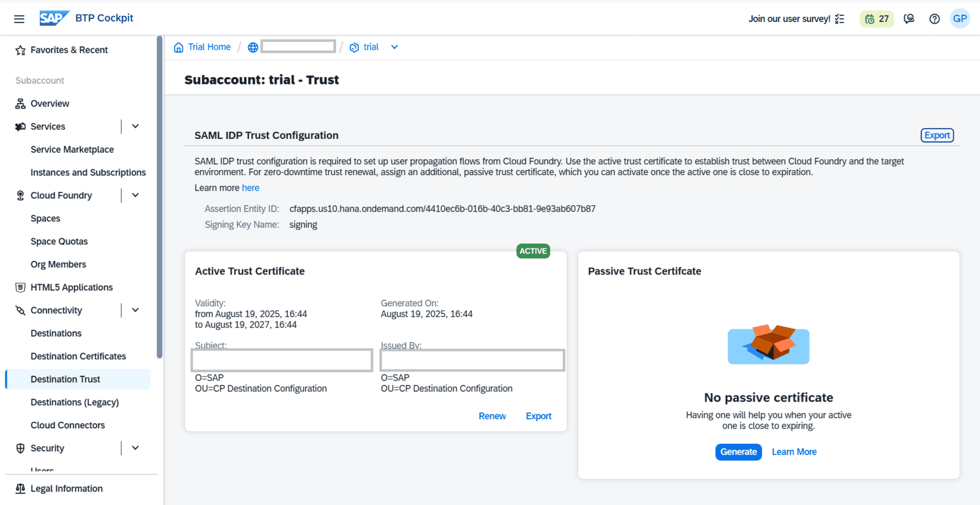
Task: Collapse the Connectivity section chevron
Action: [x=135, y=310]
